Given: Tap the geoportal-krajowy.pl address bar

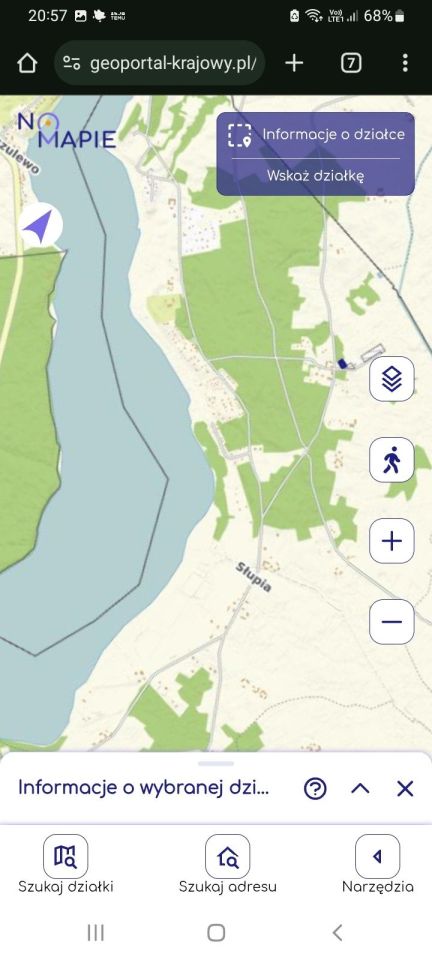Looking at the screenshot, I should tap(160, 63).
